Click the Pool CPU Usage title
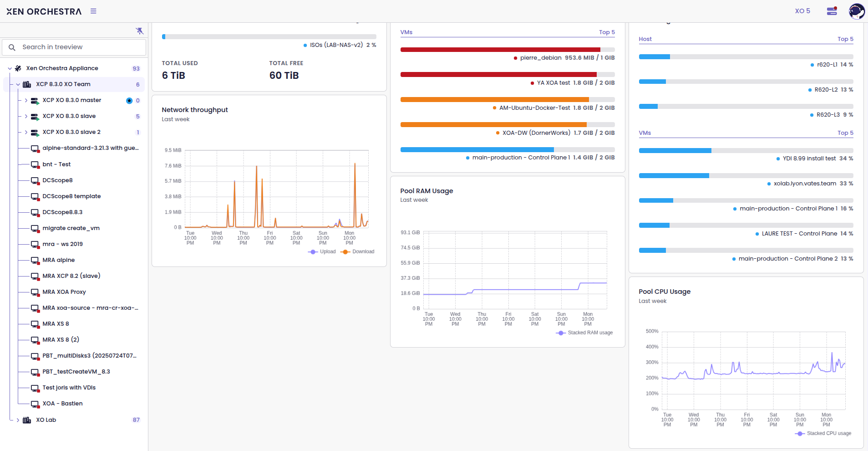 665,292
